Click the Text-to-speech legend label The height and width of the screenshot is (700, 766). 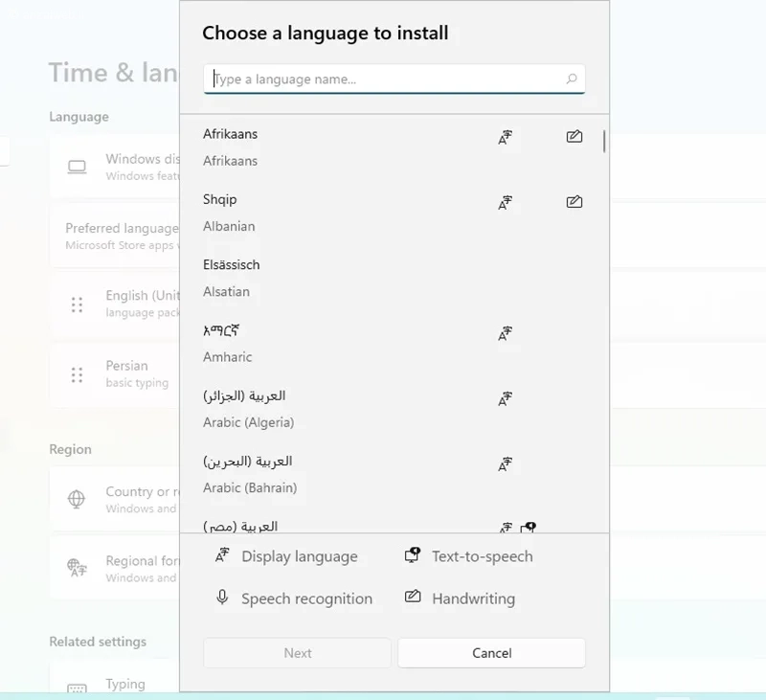[483, 556]
